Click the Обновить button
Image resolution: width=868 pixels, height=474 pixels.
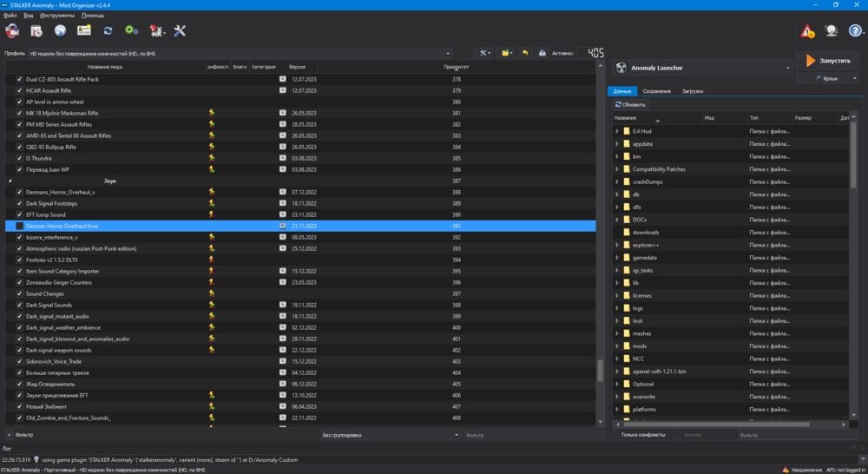pos(630,104)
